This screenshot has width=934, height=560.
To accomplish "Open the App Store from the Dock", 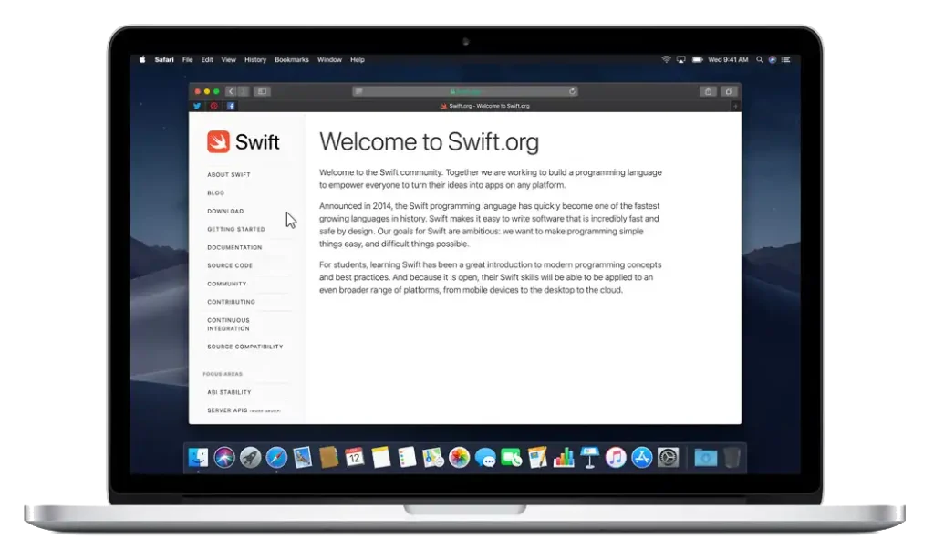I will click(x=641, y=457).
